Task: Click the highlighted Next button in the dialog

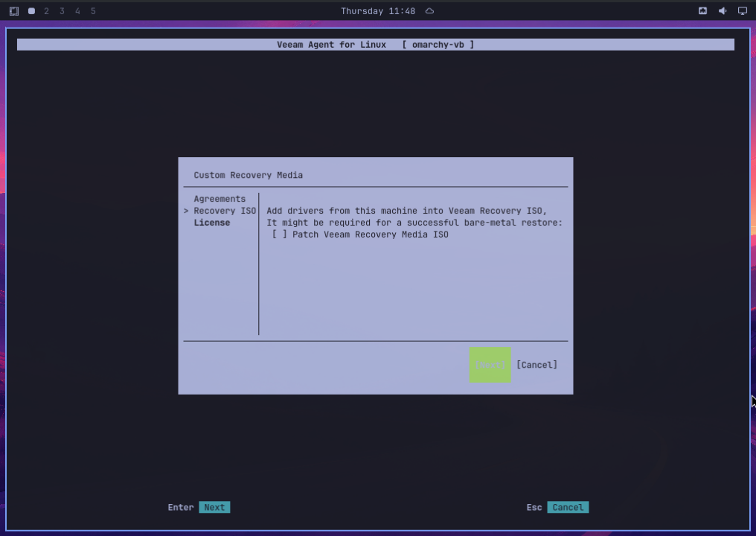Action: tap(490, 365)
